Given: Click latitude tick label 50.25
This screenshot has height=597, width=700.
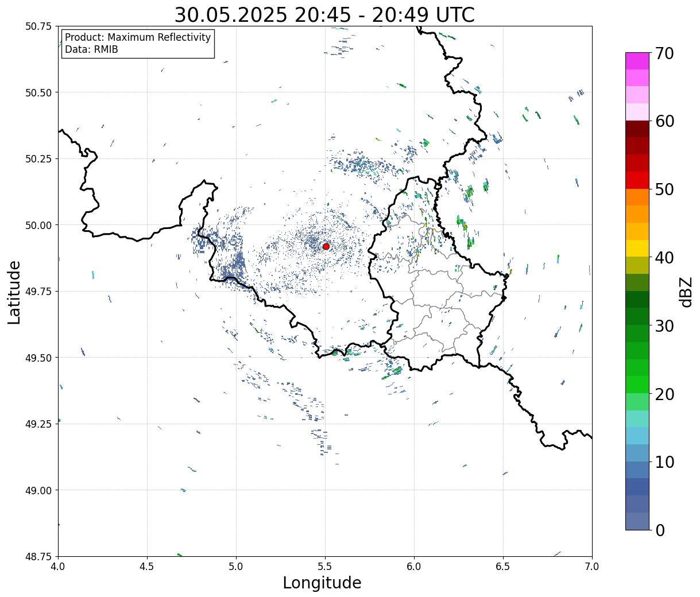Looking at the screenshot, I should 38,159.
